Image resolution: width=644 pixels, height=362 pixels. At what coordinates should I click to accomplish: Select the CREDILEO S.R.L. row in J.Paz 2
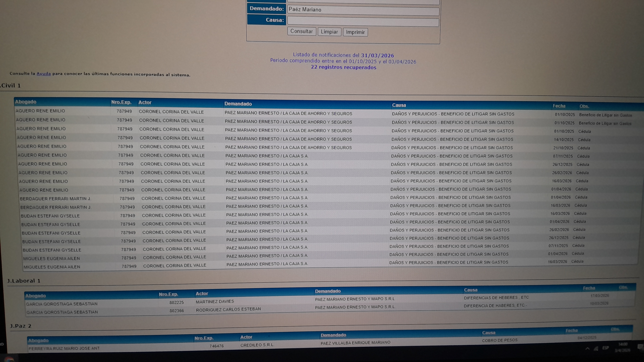257,345
